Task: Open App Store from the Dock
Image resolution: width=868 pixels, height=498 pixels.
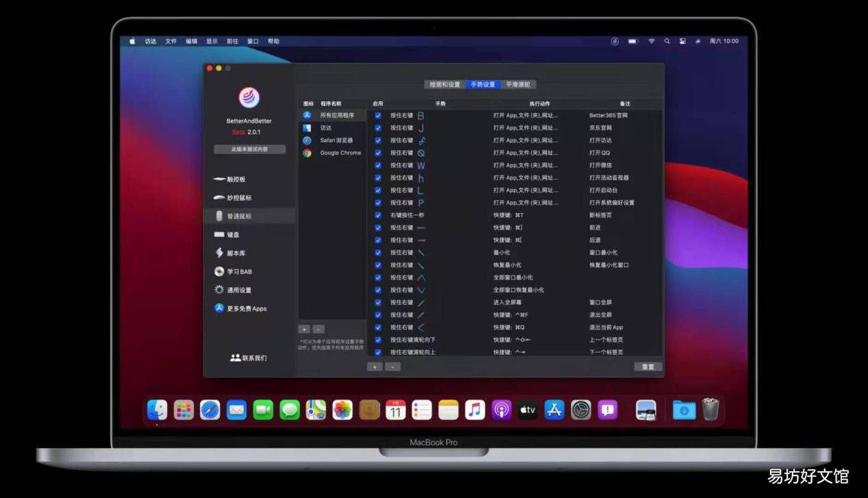Action: point(554,410)
